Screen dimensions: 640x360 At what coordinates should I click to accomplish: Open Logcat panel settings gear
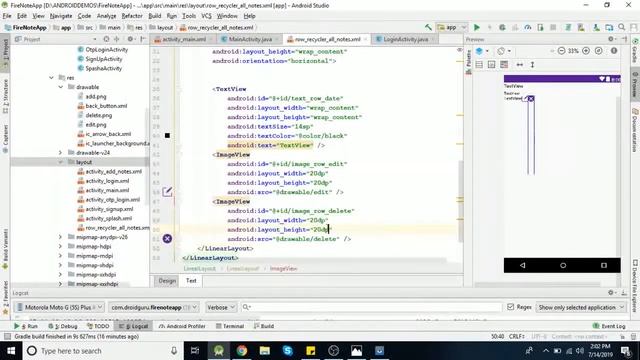coord(611,293)
